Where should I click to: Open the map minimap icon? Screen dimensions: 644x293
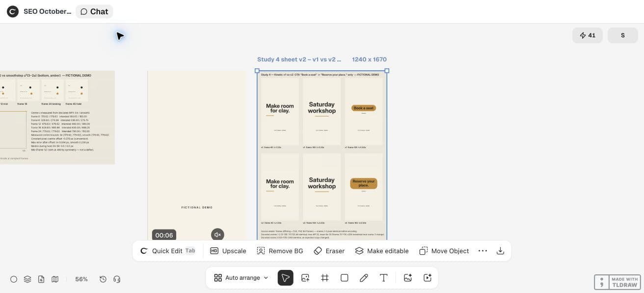click(x=55, y=279)
